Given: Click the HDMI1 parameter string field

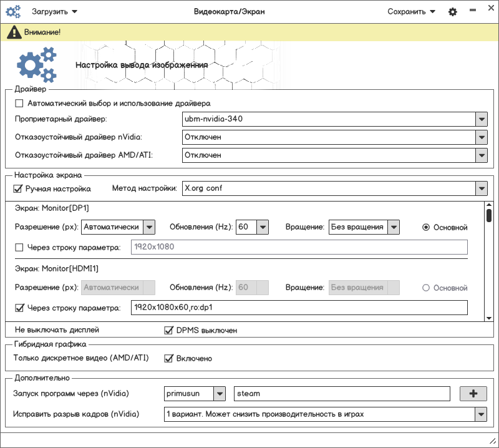Looking at the screenshot, I should coord(299,308).
